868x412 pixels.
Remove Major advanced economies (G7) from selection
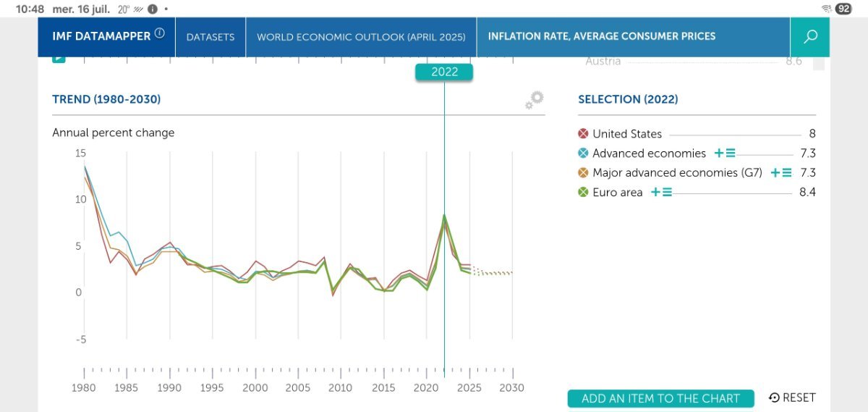click(583, 173)
